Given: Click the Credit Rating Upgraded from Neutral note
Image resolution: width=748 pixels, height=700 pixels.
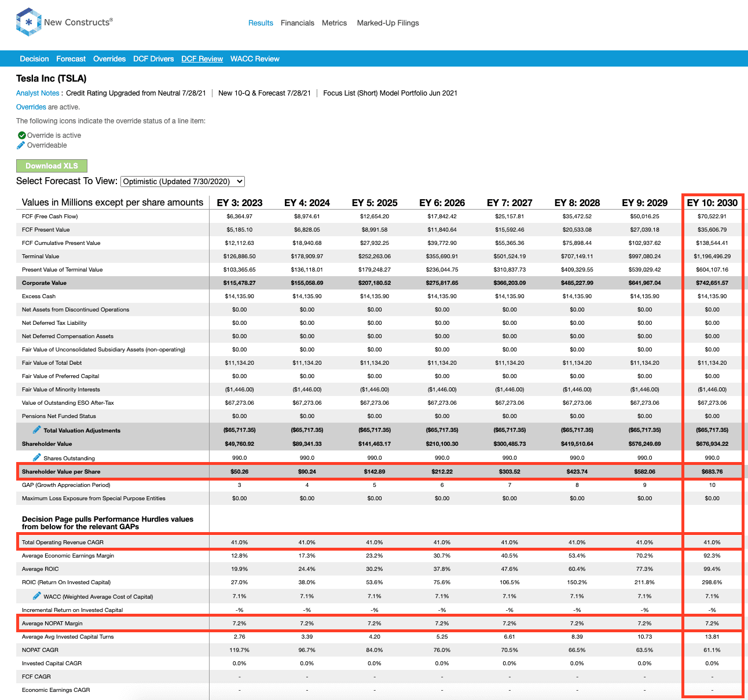Looking at the screenshot, I should (136, 93).
